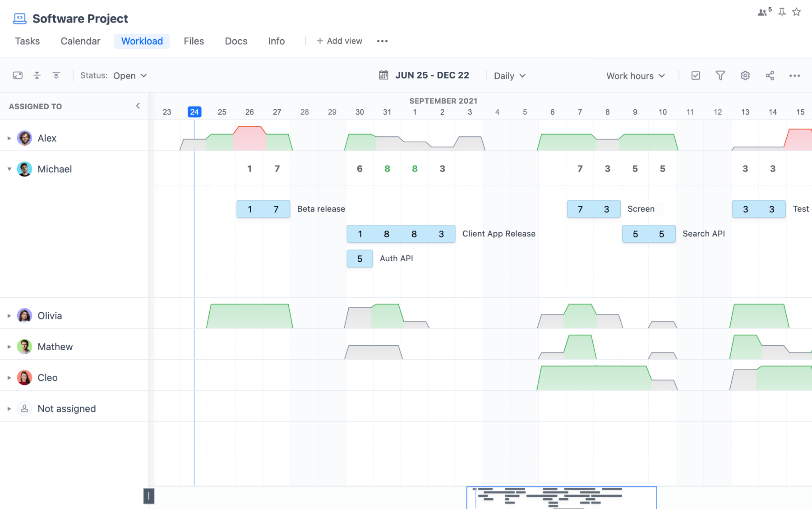Select the share icon in the toolbar
The width and height of the screenshot is (812, 509).
coord(770,75)
